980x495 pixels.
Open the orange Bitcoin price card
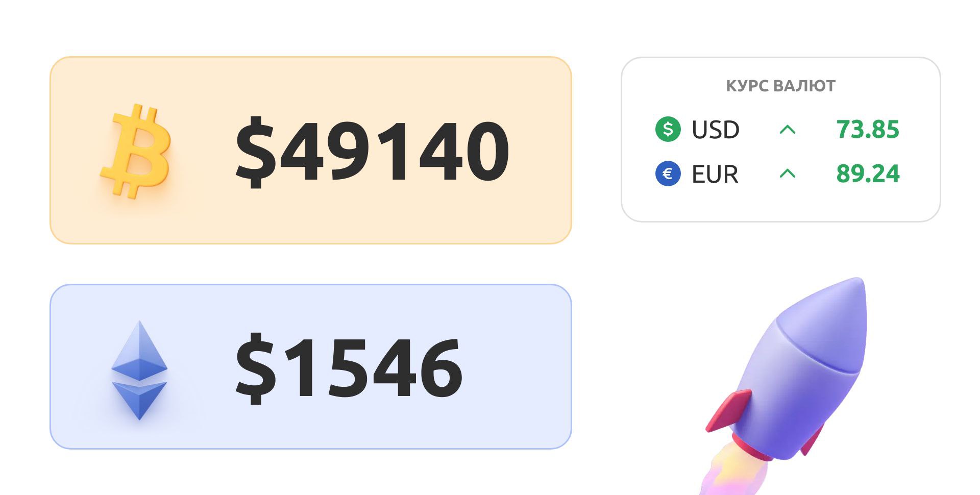pyautogui.click(x=310, y=150)
